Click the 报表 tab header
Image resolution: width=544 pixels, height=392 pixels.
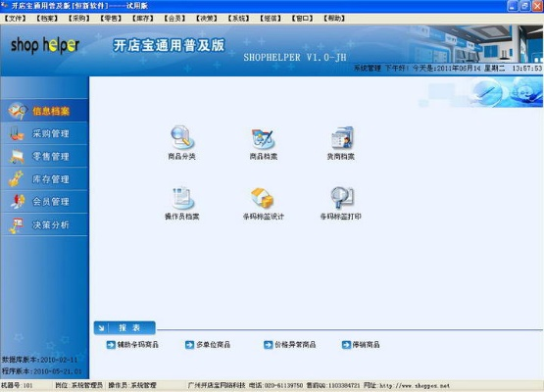[x=124, y=328]
